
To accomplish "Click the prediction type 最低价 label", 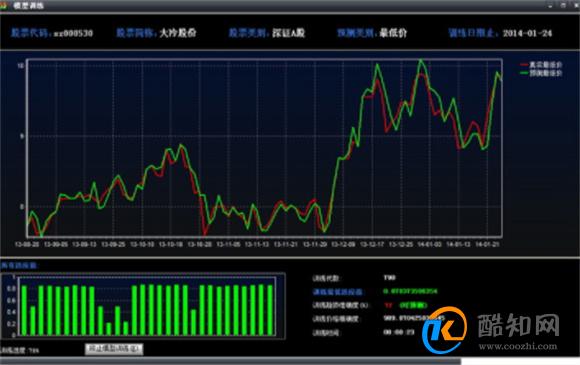I will click(x=393, y=33).
